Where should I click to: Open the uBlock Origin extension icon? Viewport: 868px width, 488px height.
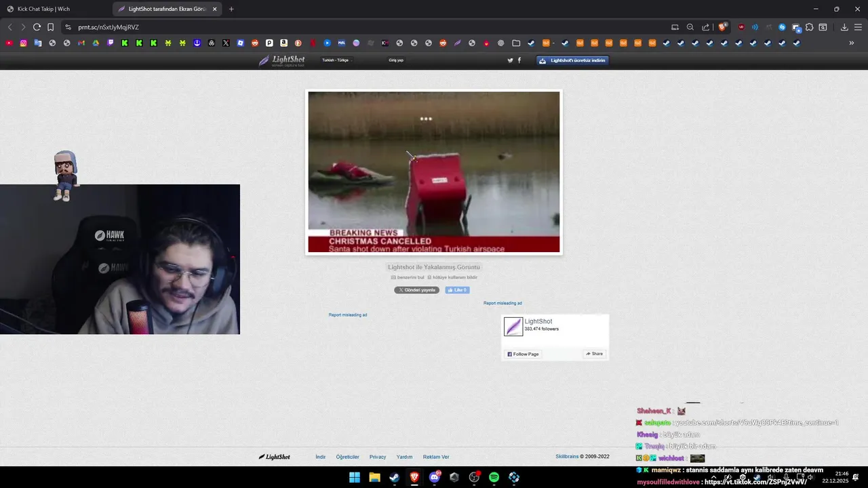pyautogui.click(x=741, y=27)
